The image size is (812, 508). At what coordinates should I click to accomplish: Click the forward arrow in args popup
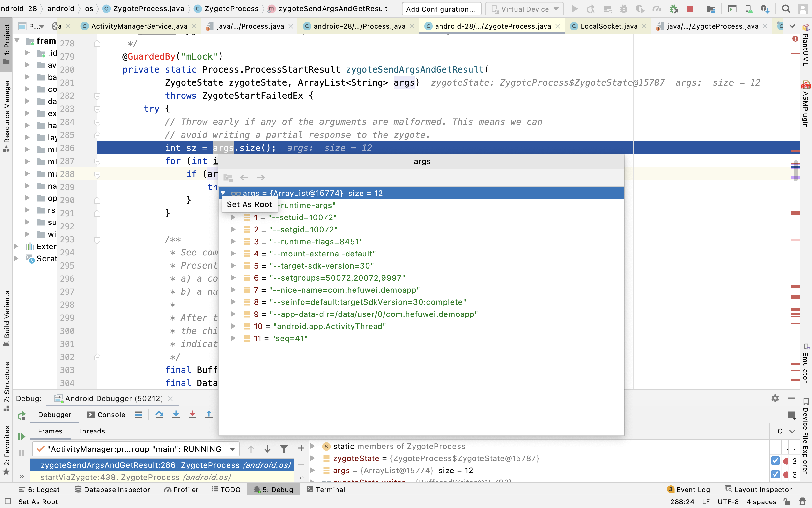click(x=261, y=177)
